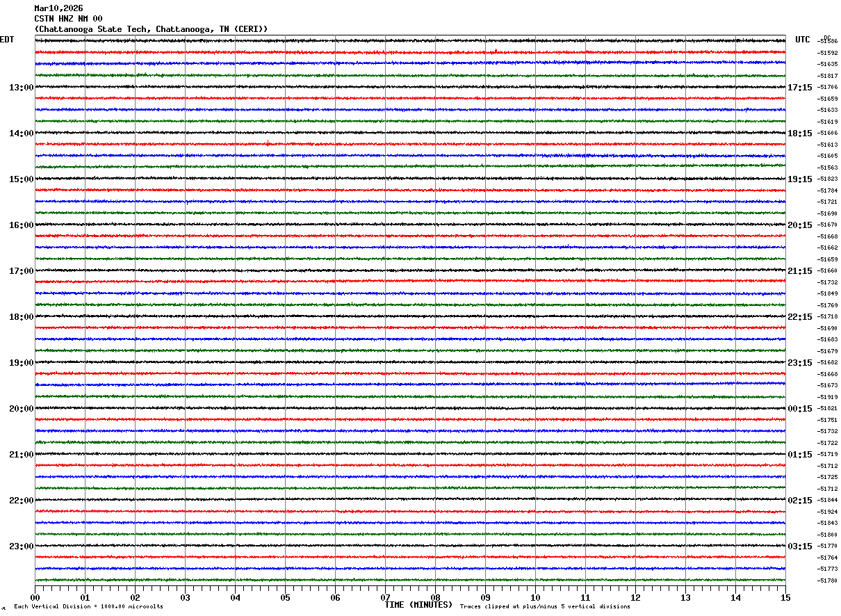Click the 23:15 UTC time label
The image size is (841, 616).
coord(800,363)
